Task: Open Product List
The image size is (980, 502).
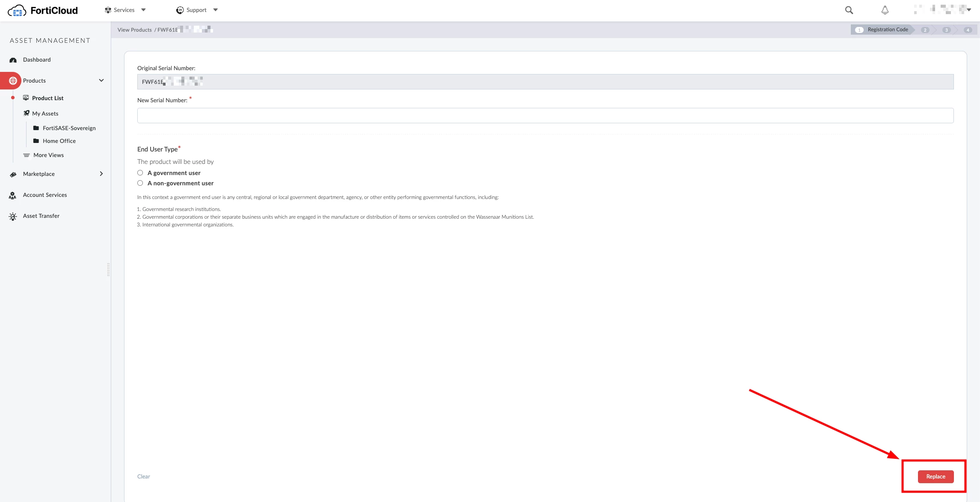Action: click(x=48, y=98)
